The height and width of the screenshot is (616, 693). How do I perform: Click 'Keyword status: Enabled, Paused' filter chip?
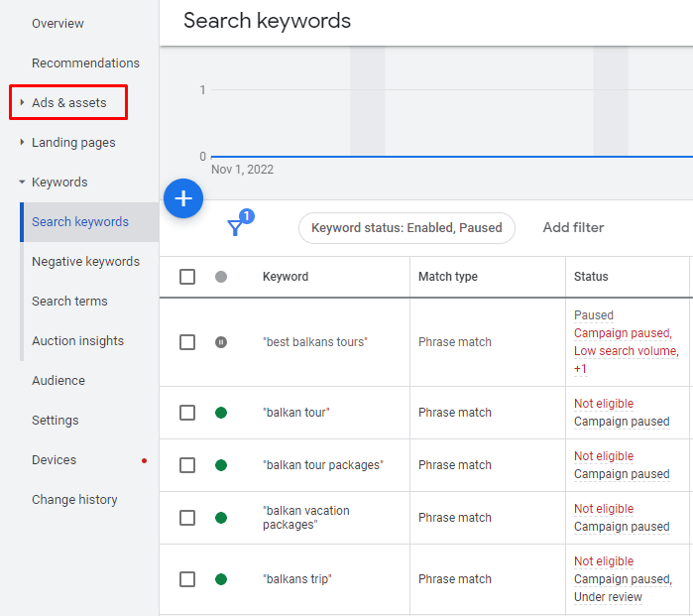(x=406, y=228)
